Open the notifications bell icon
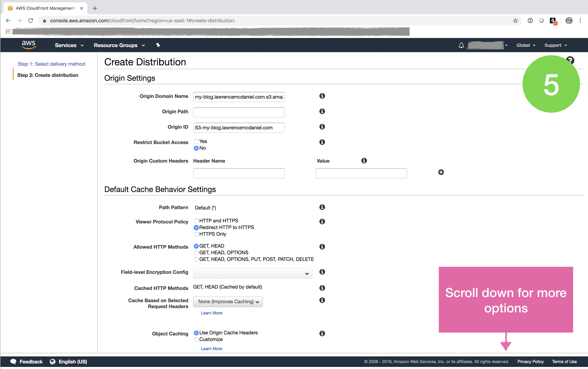Image resolution: width=588 pixels, height=369 pixels. [x=461, y=45]
